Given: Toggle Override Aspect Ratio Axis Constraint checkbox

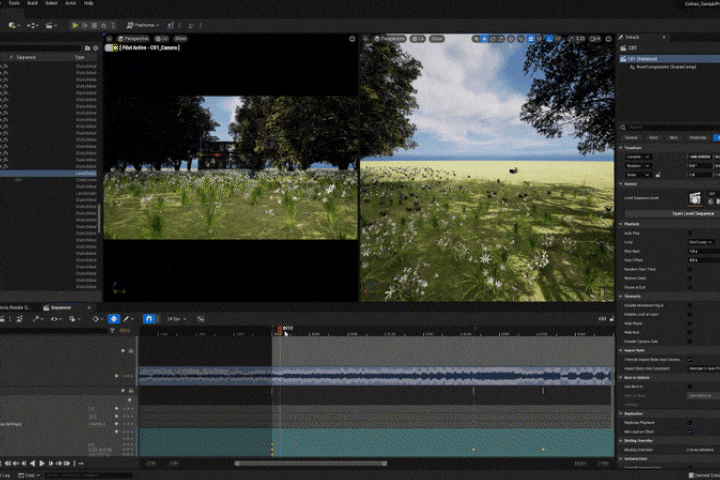Looking at the screenshot, I should 690,360.
